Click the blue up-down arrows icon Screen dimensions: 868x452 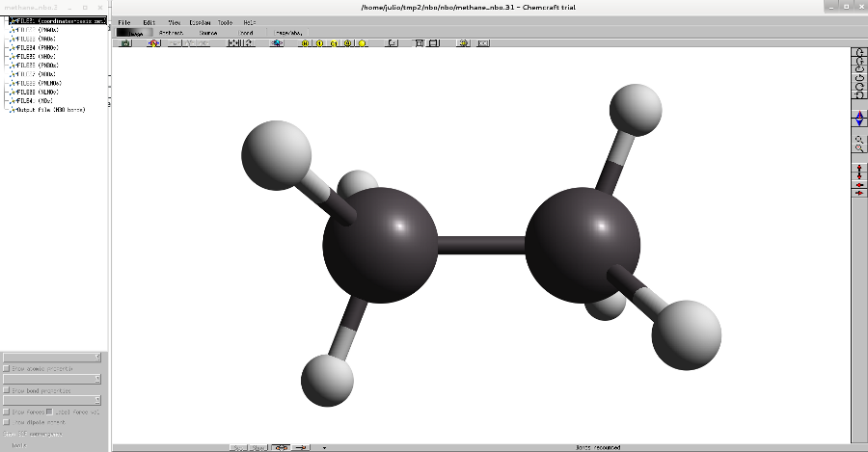859,119
